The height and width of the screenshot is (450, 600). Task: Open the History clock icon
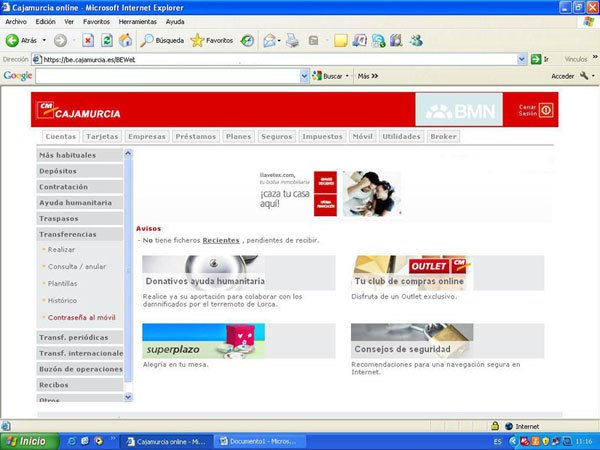click(247, 41)
